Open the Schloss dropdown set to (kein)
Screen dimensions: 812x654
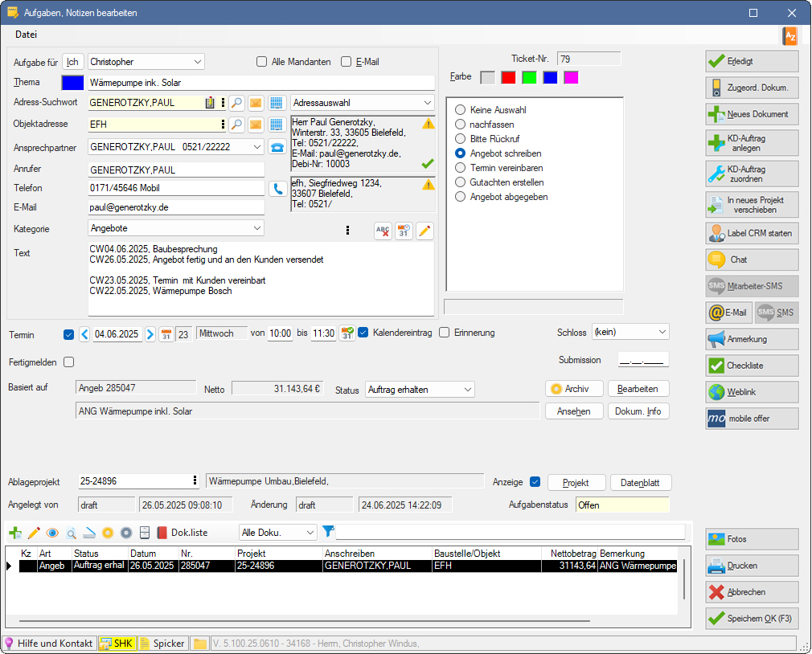tap(630, 332)
